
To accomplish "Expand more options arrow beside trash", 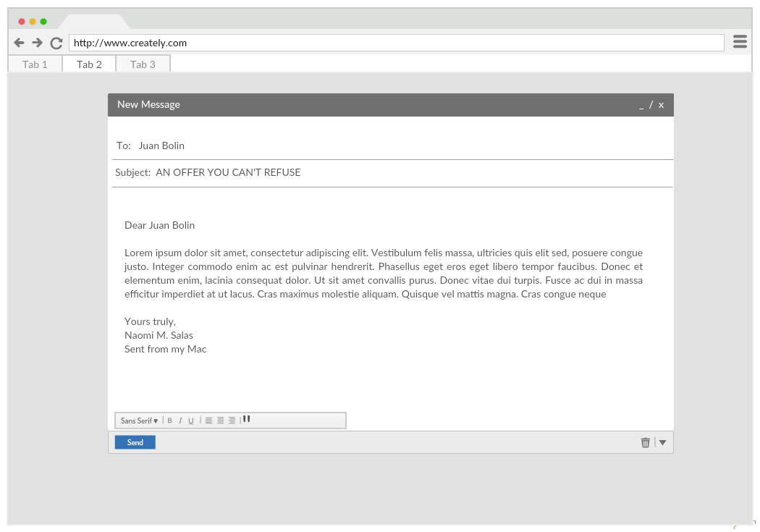I will (x=662, y=442).
